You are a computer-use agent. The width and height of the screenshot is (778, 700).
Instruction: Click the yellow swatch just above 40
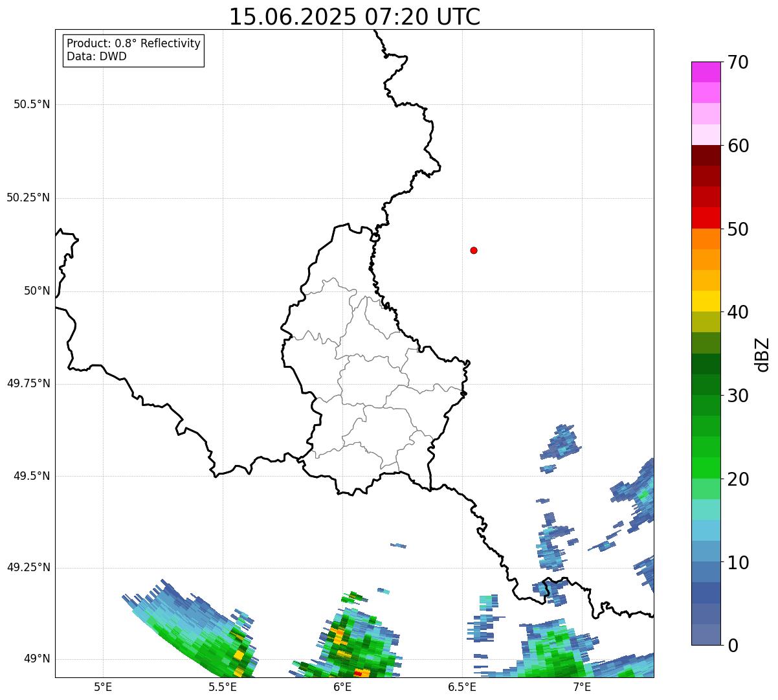coord(706,301)
